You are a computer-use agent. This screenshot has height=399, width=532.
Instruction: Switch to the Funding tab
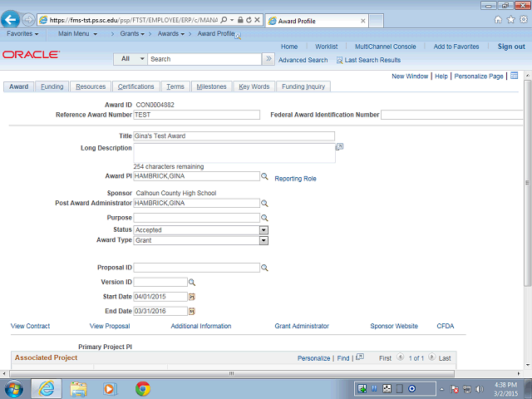pos(52,86)
